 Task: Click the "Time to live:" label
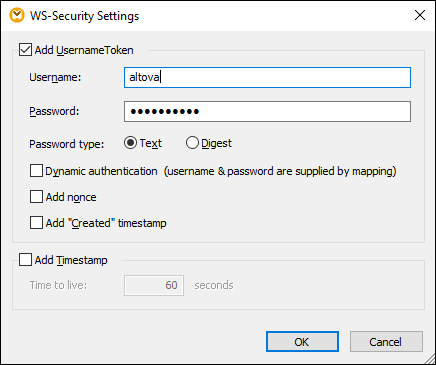(58, 285)
